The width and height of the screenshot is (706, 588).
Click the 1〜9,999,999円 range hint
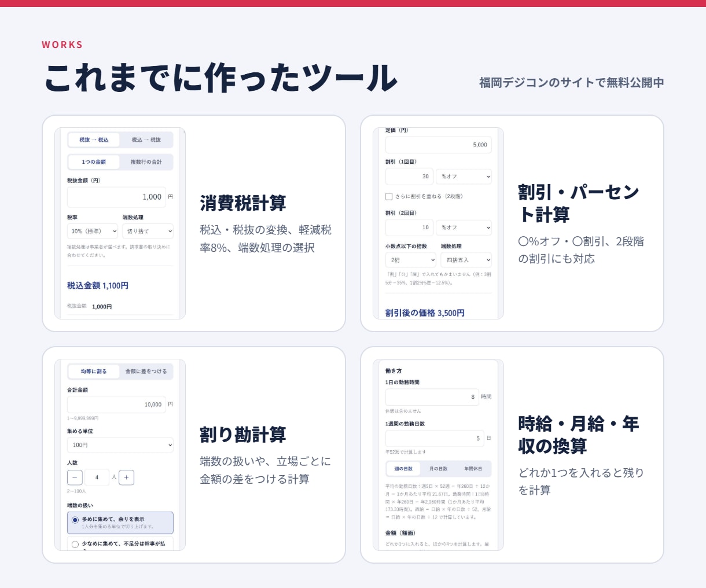pyautogui.click(x=83, y=418)
